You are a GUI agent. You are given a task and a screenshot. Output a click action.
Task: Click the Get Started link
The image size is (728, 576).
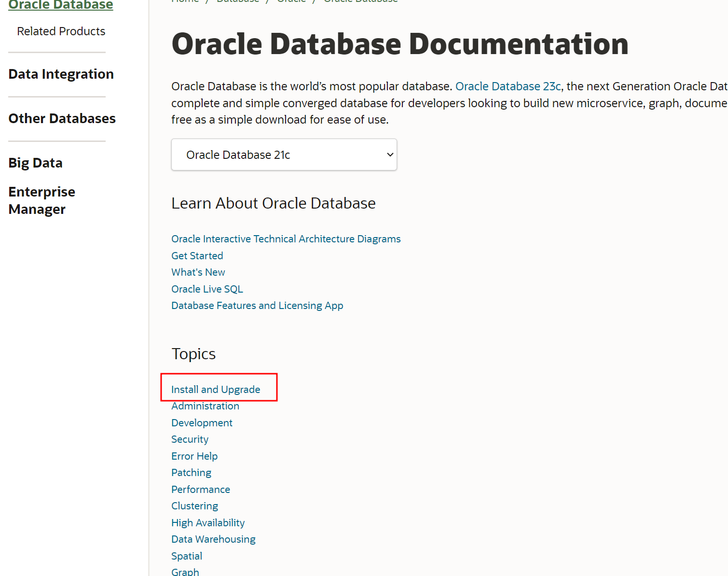pos(197,256)
